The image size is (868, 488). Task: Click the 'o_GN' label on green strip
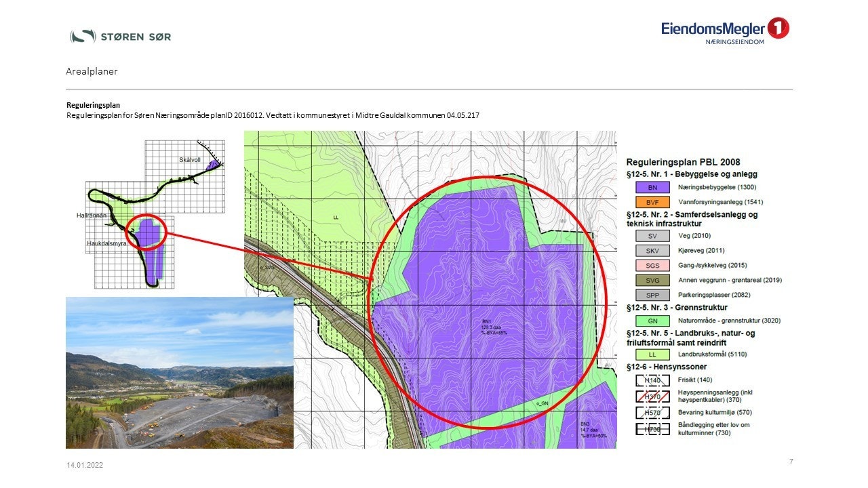[542, 404]
